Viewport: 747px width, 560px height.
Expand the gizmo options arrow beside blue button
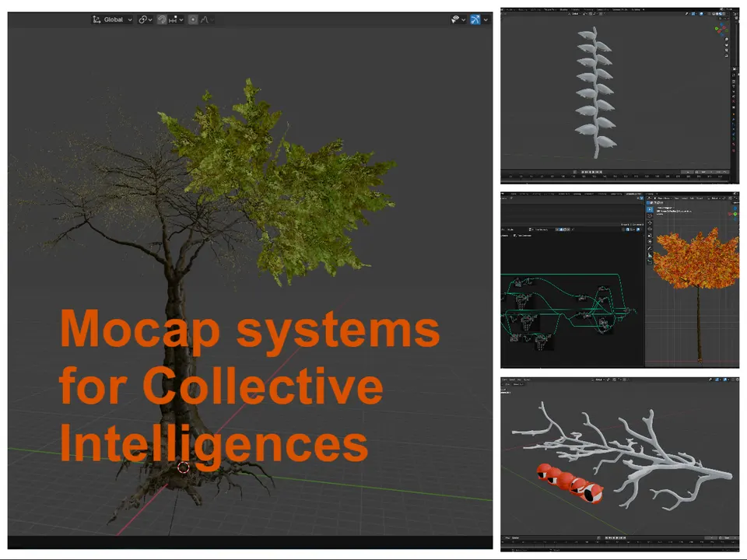click(486, 19)
